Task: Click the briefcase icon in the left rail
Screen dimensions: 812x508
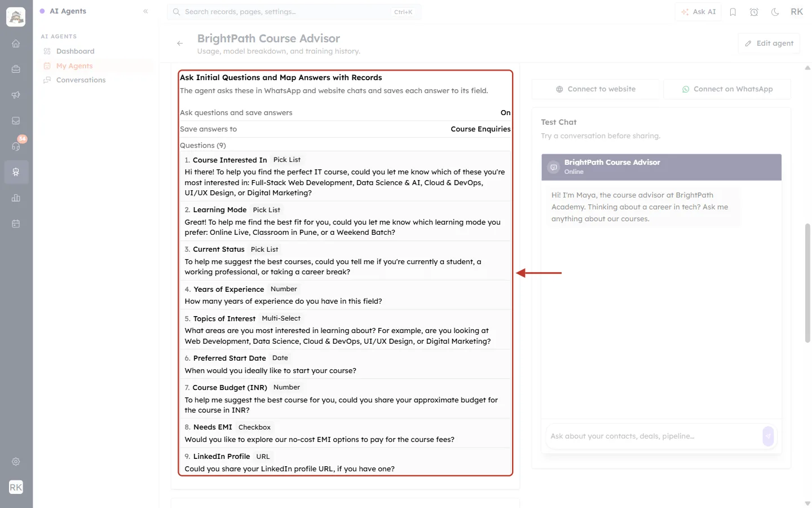Action: point(16,69)
